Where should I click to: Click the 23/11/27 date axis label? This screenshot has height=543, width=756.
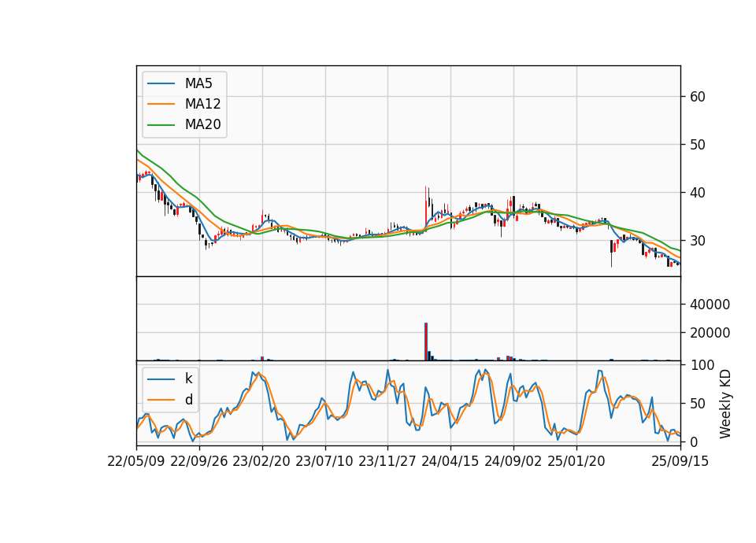coord(387,461)
